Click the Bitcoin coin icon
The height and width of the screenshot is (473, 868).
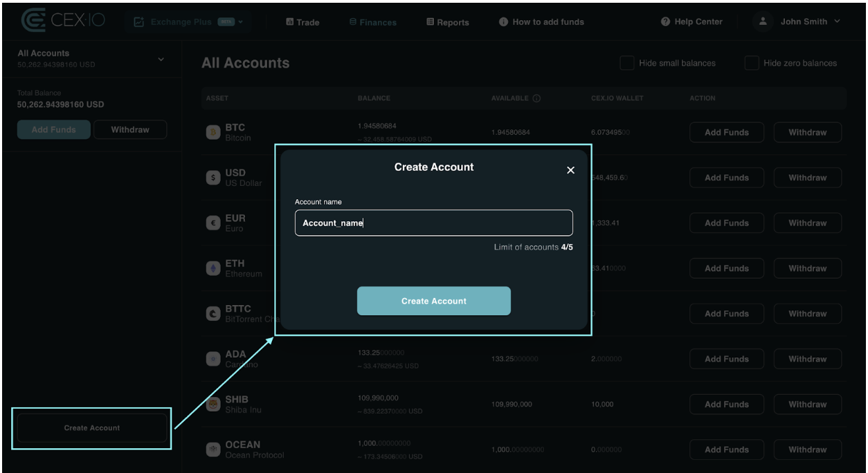click(x=213, y=132)
